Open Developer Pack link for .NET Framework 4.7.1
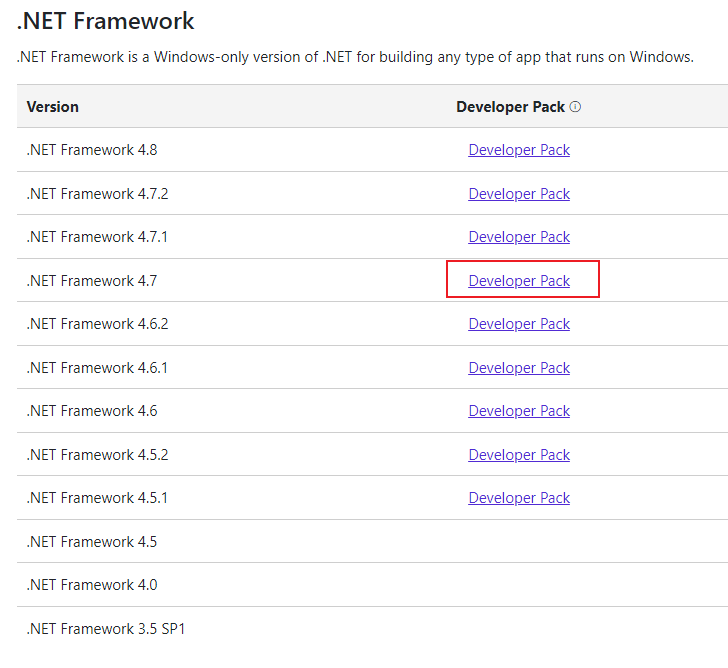 click(x=519, y=237)
